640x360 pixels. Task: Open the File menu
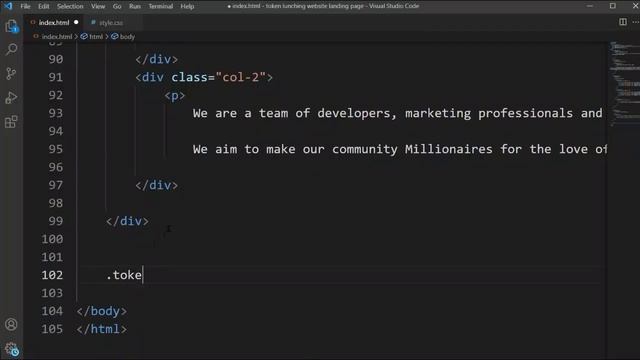[25, 6]
